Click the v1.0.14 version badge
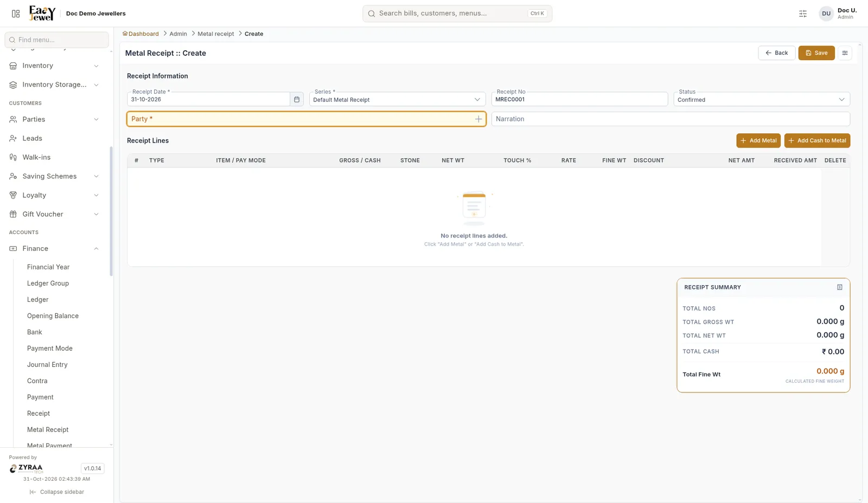The image size is (868, 503). pyautogui.click(x=92, y=468)
